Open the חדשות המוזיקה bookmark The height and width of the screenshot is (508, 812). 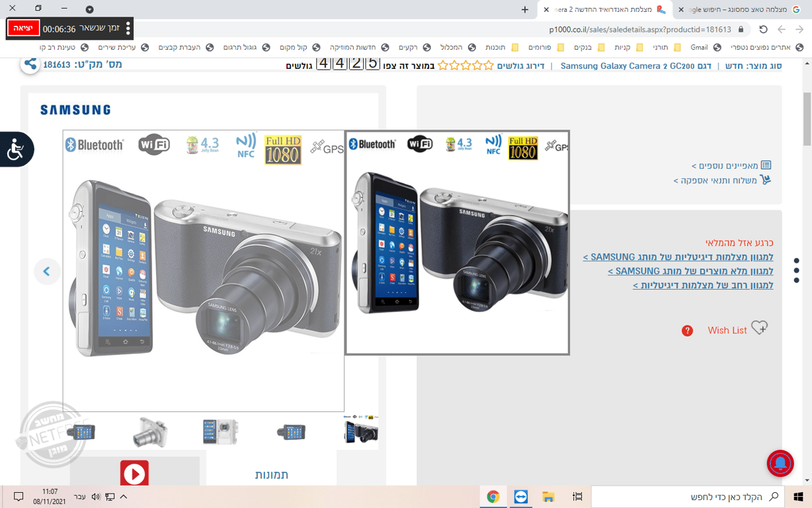click(x=358, y=47)
